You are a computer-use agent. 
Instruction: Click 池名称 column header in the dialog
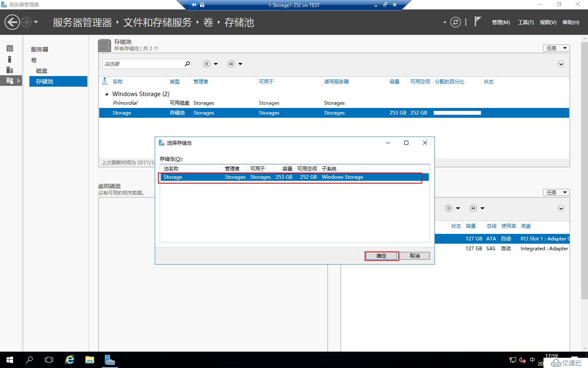tap(171, 169)
